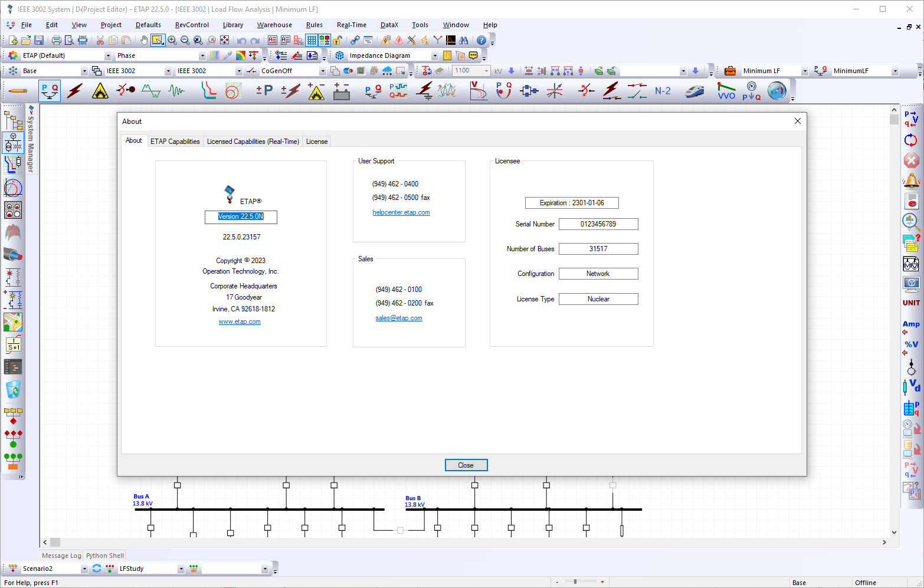The width and height of the screenshot is (924, 588).
Task: Click the Zoom to Fit icon
Action: (x=224, y=40)
